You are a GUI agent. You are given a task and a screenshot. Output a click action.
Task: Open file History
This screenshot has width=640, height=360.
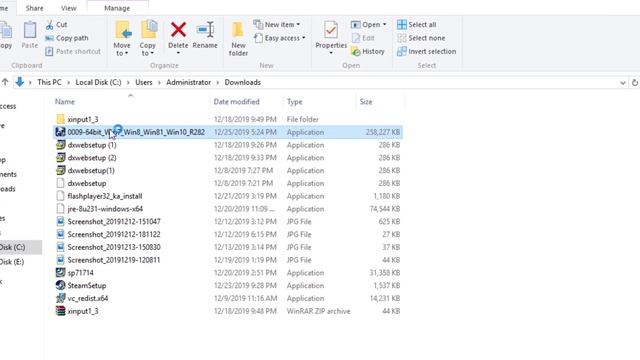click(x=367, y=51)
